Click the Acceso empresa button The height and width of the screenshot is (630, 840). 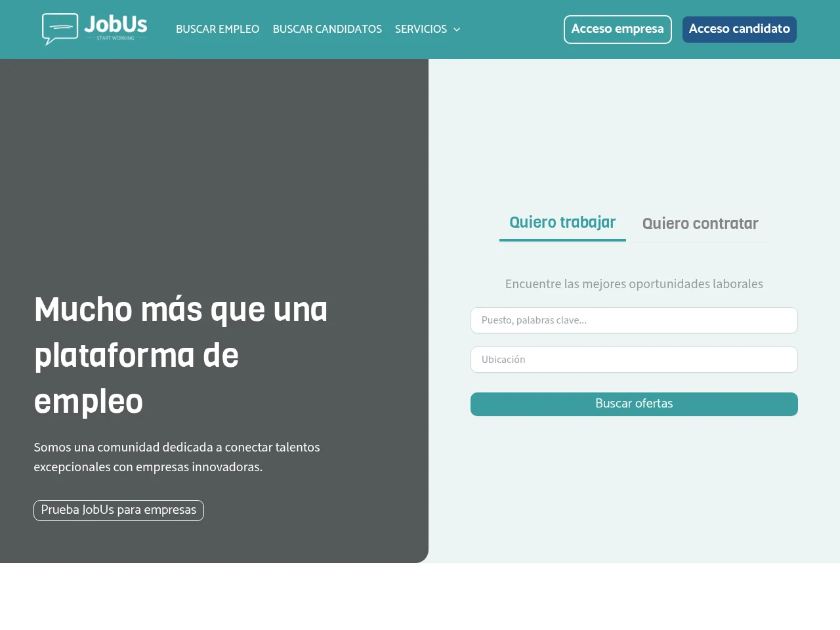click(x=618, y=30)
